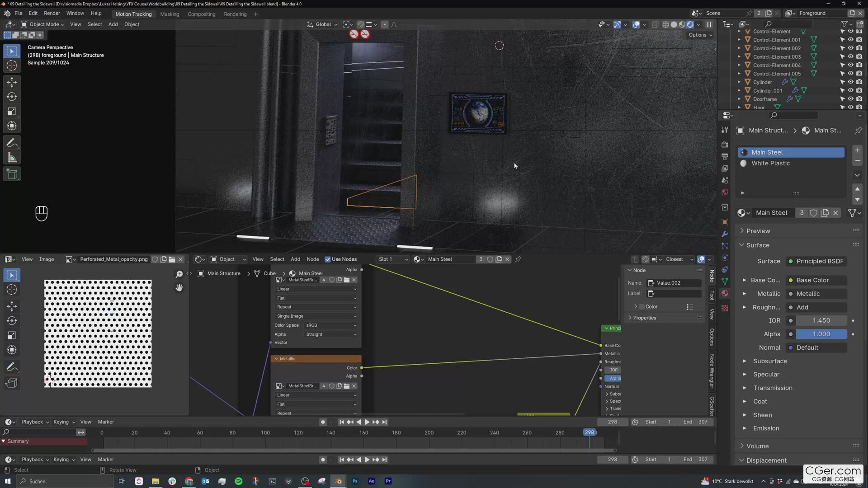Activate the Scale tool in 3D viewport
Viewport: 868px width, 488px height.
[12, 112]
